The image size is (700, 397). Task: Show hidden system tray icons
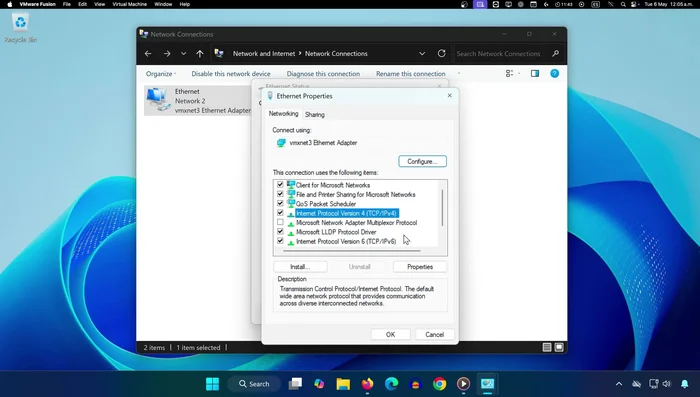click(x=619, y=384)
